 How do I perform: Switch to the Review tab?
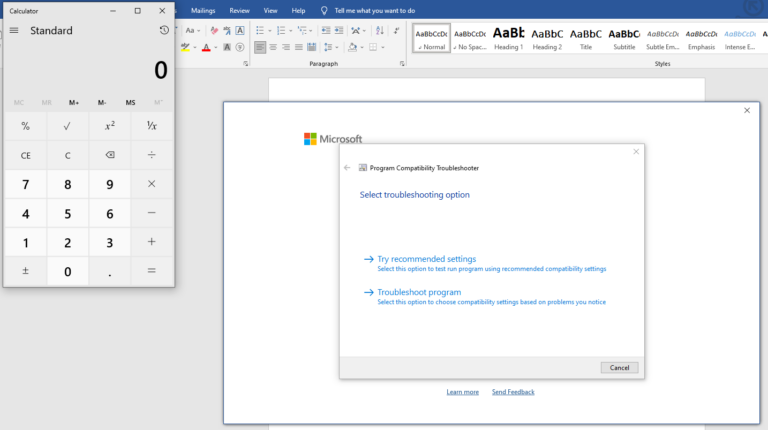point(239,10)
